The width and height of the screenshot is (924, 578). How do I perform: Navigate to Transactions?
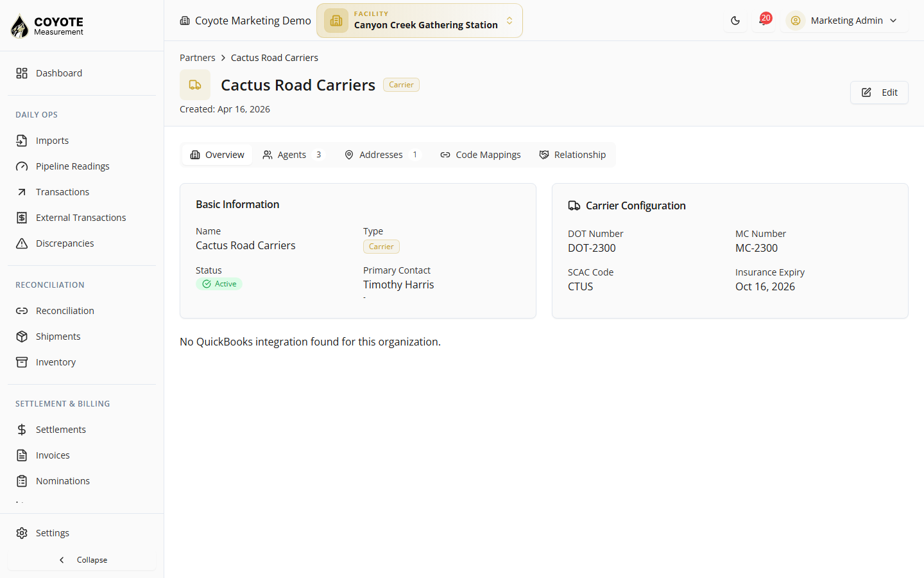[81, 192]
